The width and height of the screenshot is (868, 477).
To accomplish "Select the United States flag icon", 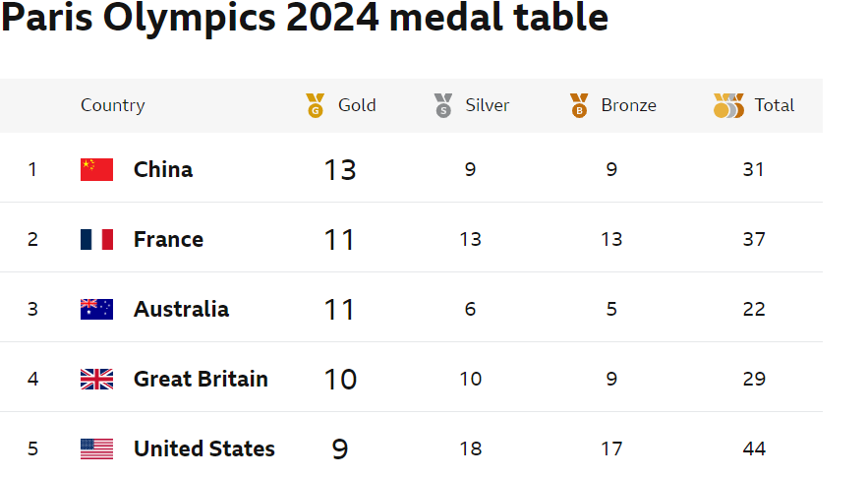I will pos(97,448).
